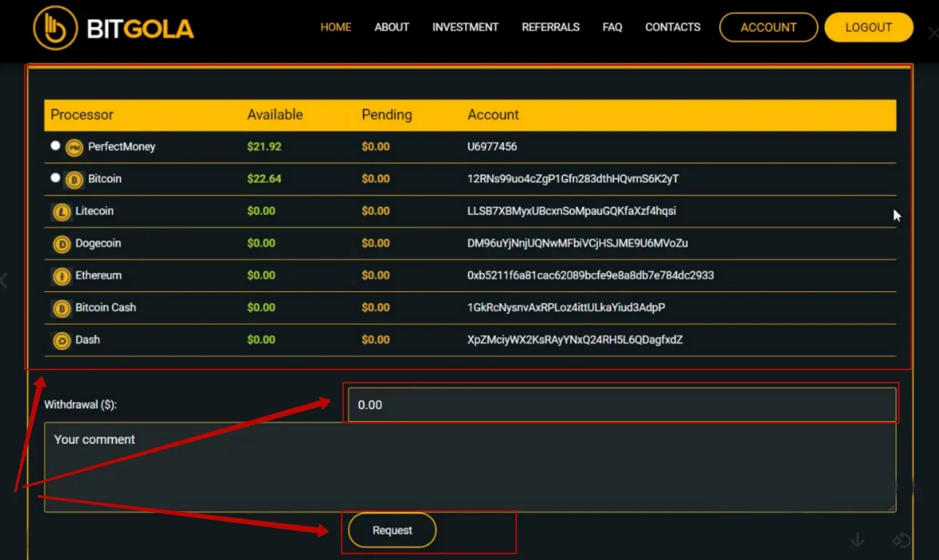Click the Dogecoin coin icon

click(x=62, y=244)
